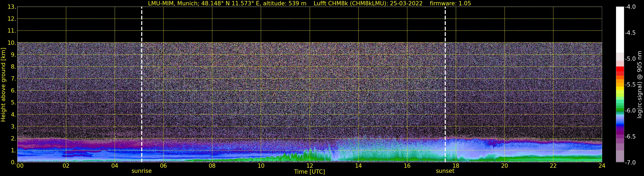Click the y-axis tick label '8.'

[x=13, y=67]
